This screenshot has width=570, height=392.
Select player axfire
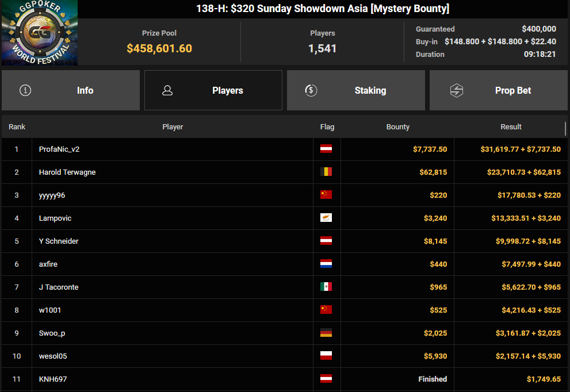pos(48,264)
